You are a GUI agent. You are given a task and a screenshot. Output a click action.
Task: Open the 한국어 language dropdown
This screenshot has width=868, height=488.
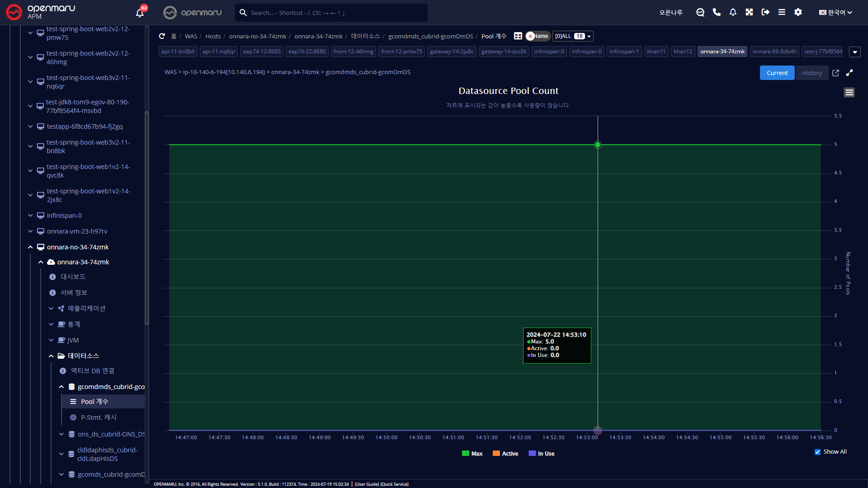pos(835,13)
